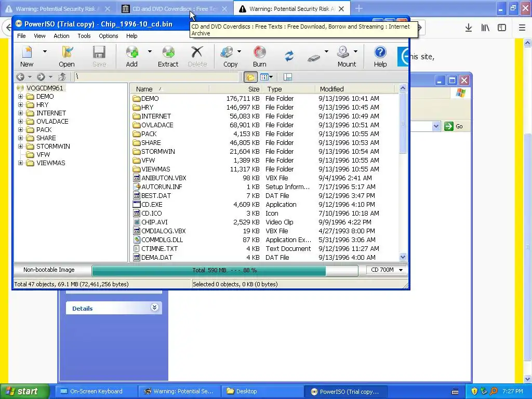Click the Up one level icon
Image resolution: width=532 pixels, height=399 pixels.
(62, 77)
